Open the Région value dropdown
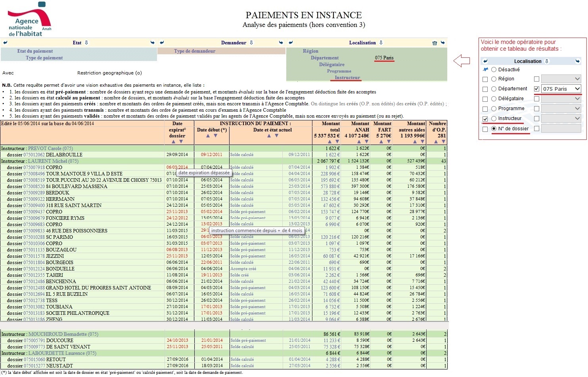Screen dimensions: 588x377 click(561, 79)
